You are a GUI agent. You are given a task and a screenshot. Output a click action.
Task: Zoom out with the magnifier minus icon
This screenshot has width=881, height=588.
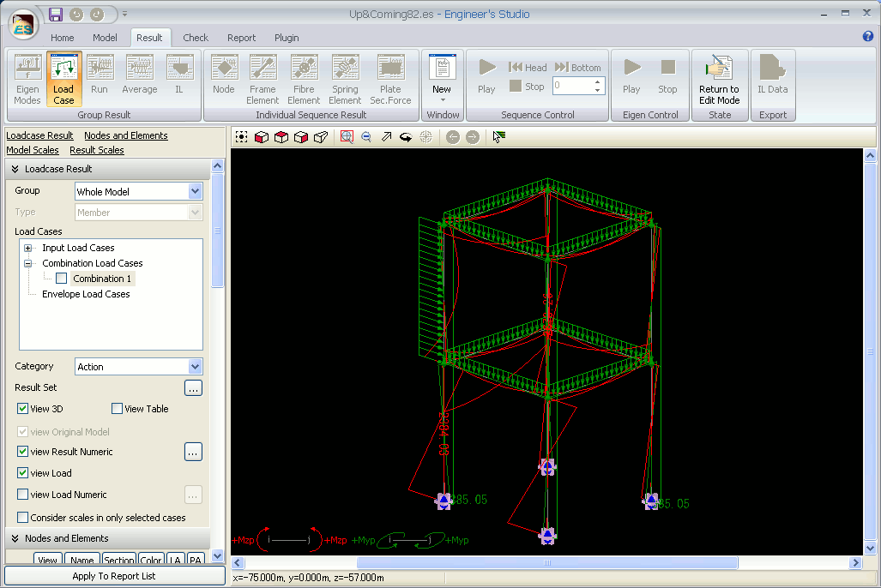point(366,137)
